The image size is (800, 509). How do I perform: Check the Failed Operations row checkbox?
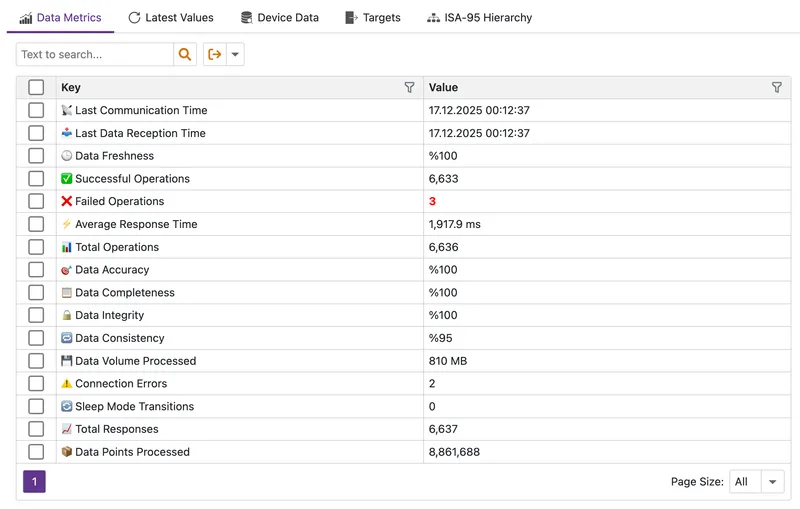coord(36,201)
